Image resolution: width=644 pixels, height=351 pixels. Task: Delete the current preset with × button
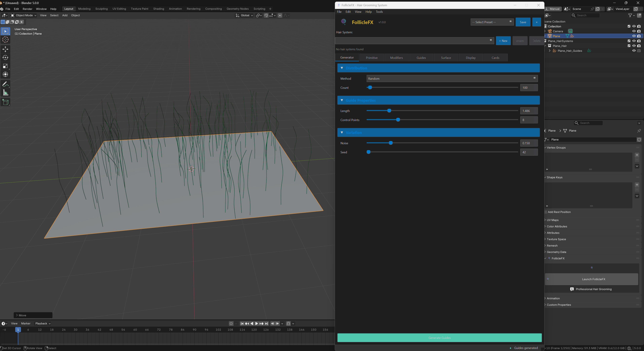point(536,22)
